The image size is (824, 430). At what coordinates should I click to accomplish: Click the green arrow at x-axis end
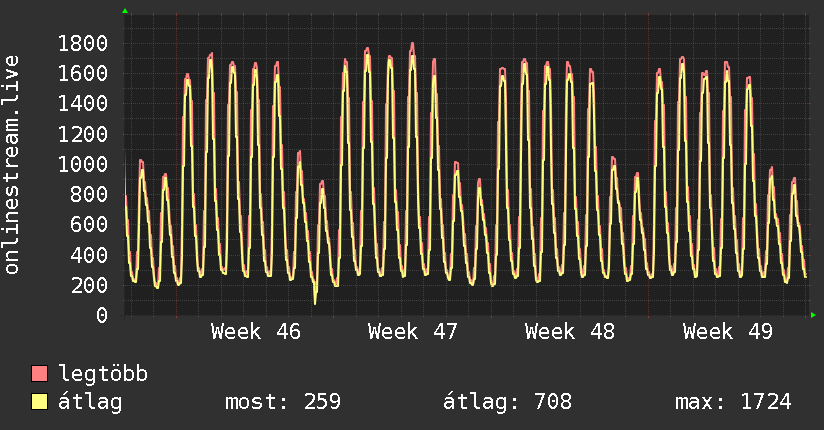click(x=813, y=315)
